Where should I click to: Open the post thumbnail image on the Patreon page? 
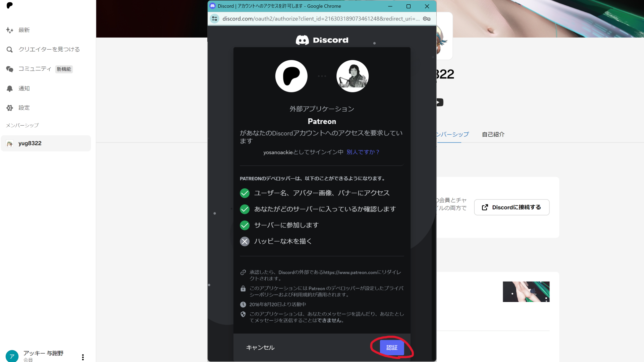(x=526, y=292)
